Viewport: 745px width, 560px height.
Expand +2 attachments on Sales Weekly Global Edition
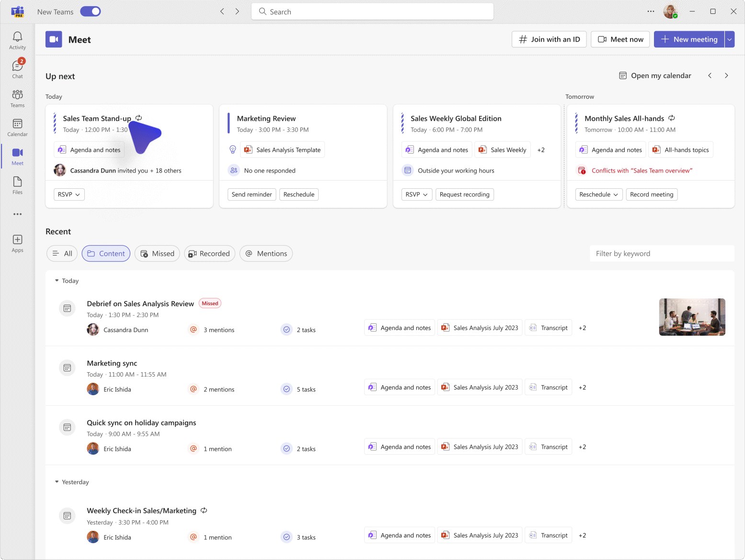click(541, 150)
